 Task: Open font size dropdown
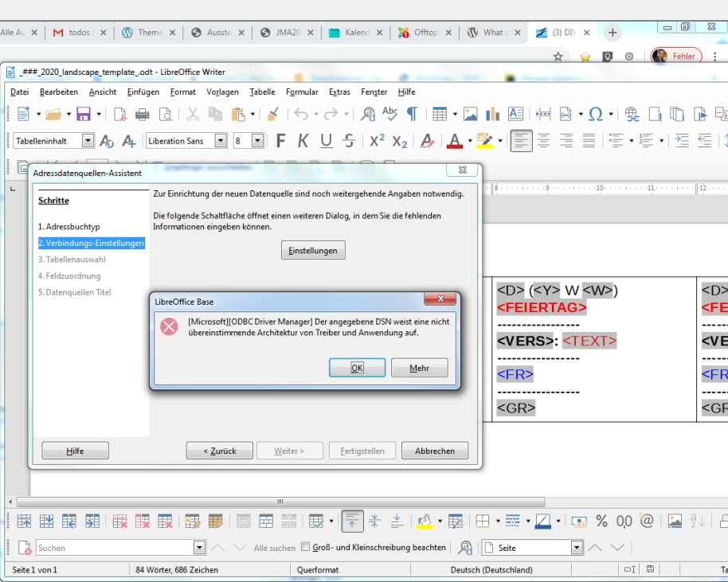coord(258,141)
